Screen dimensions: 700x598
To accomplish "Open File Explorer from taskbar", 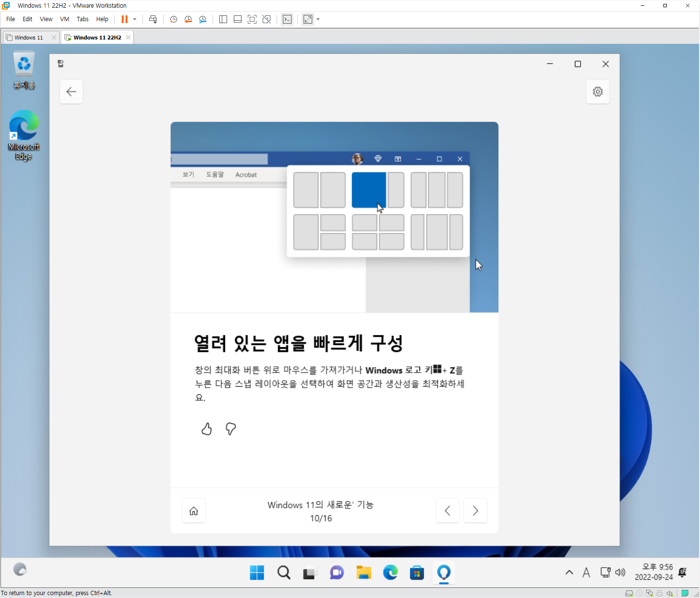I will pos(364,572).
